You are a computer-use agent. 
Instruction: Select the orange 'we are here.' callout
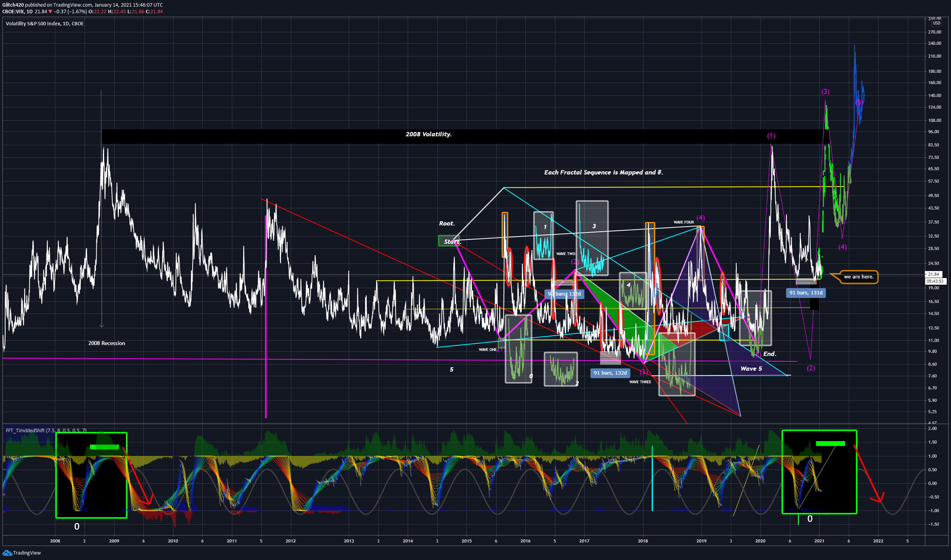point(859,277)
